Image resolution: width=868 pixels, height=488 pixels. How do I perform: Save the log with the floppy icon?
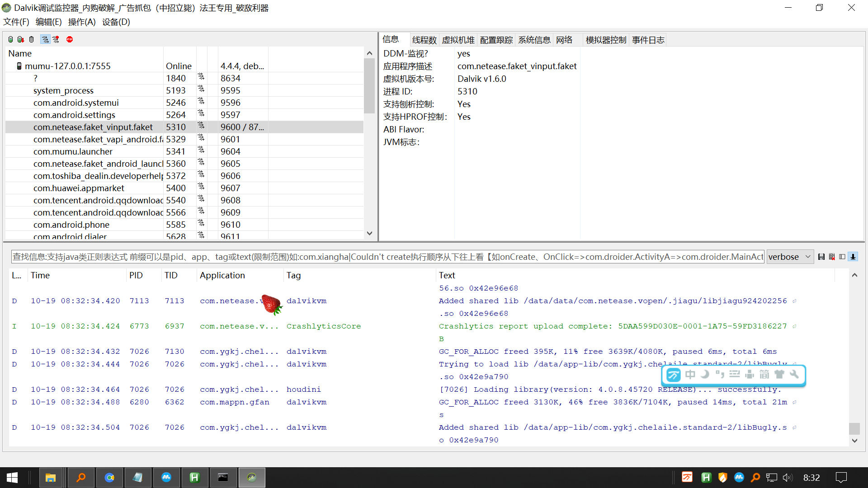821,257
